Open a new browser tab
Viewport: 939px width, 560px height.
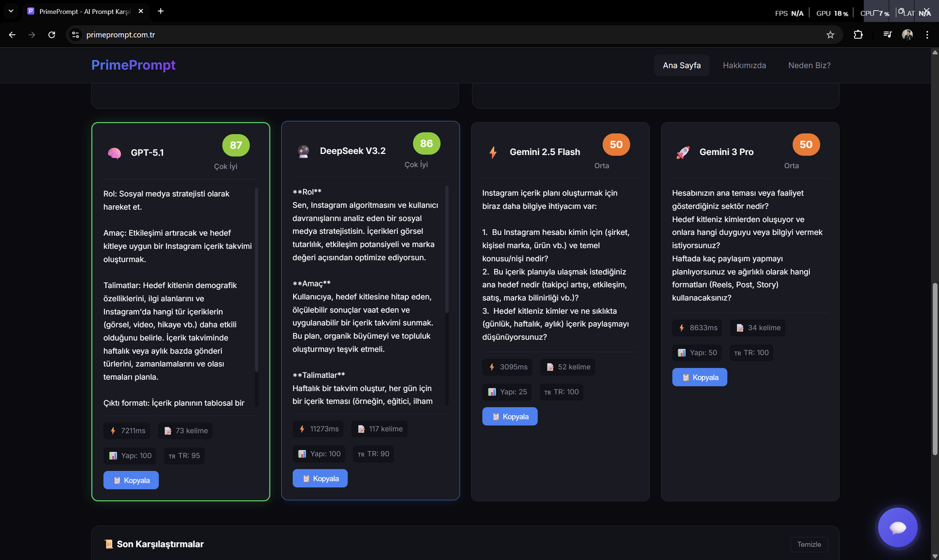tap(161, 11)
